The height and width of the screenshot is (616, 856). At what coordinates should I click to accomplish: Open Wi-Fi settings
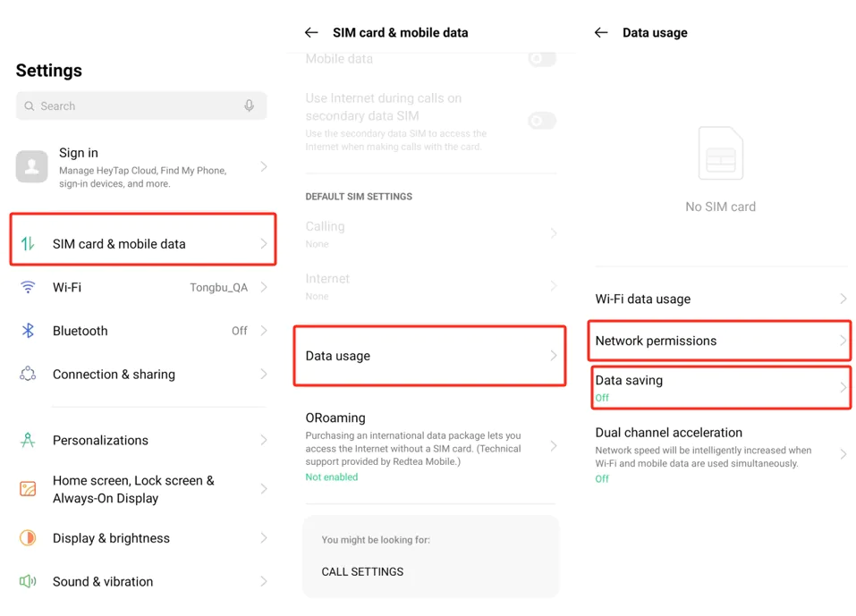pyautogui.click(x=143, y=287)
